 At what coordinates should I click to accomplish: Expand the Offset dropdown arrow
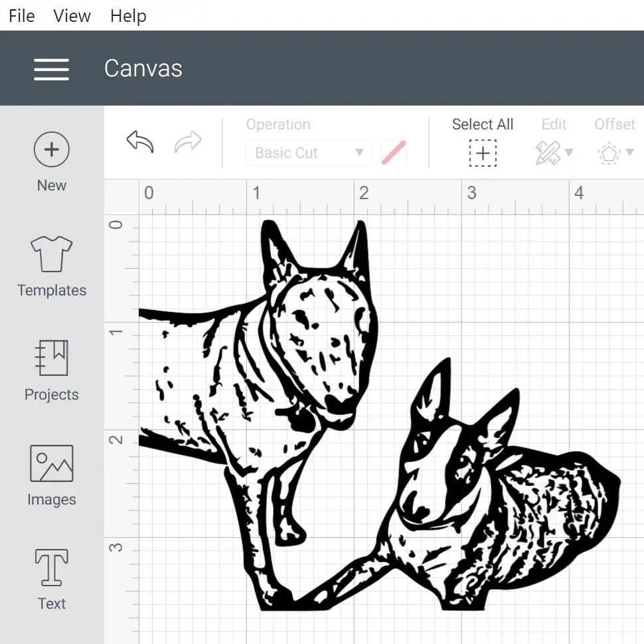[629, 153]
